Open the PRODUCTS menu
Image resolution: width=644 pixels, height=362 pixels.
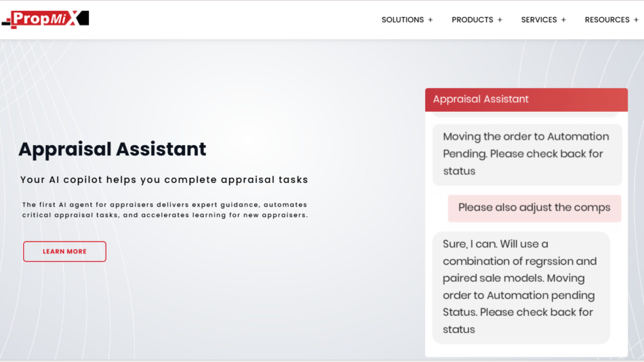pyautogui.click(x=472, y=20)
